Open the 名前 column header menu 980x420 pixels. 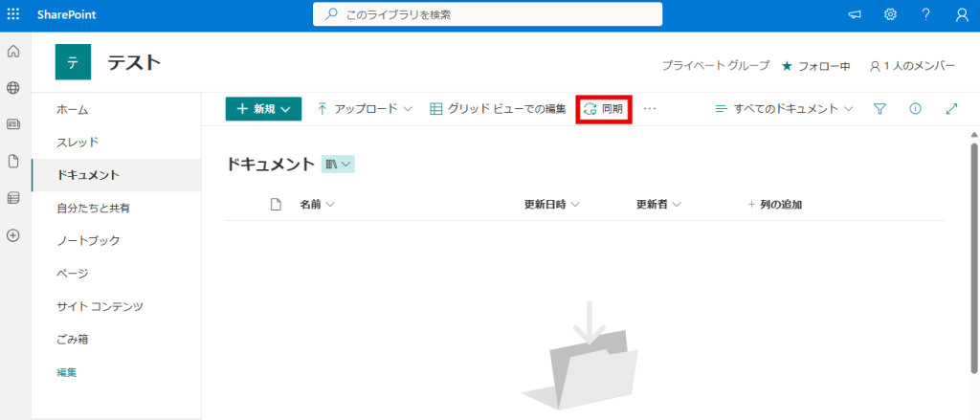click(317, 204)
